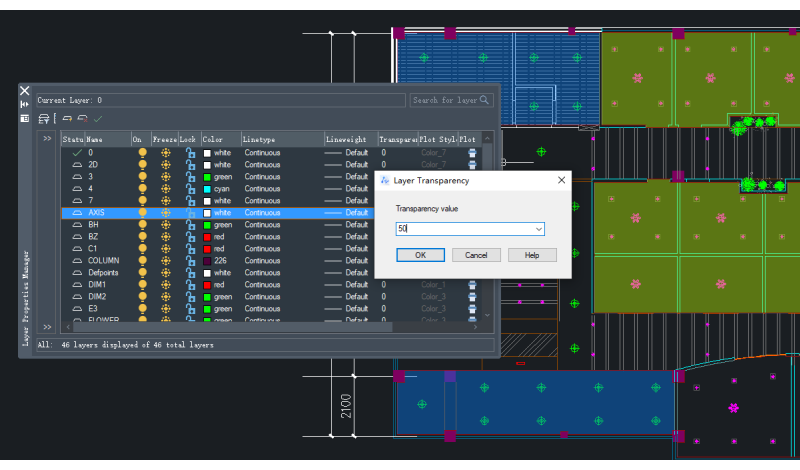Click the Set Current green checkmark icon

click(x=98, y=119)
